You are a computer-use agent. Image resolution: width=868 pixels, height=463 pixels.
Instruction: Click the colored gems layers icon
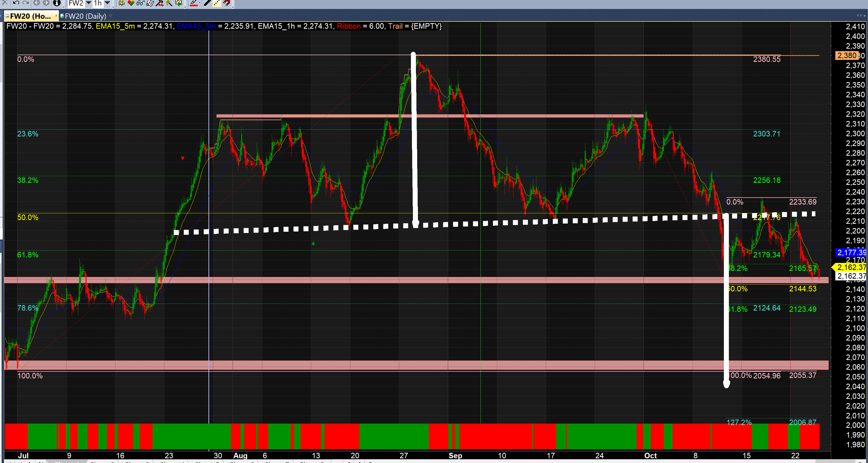pyautogui.click(x=131, y=3)
